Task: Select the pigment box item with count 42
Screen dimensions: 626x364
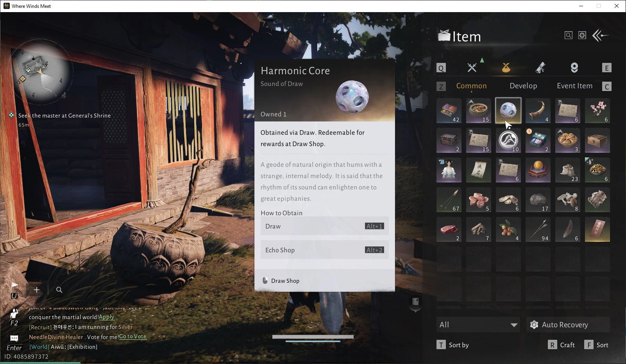Action: click(449, 111)
